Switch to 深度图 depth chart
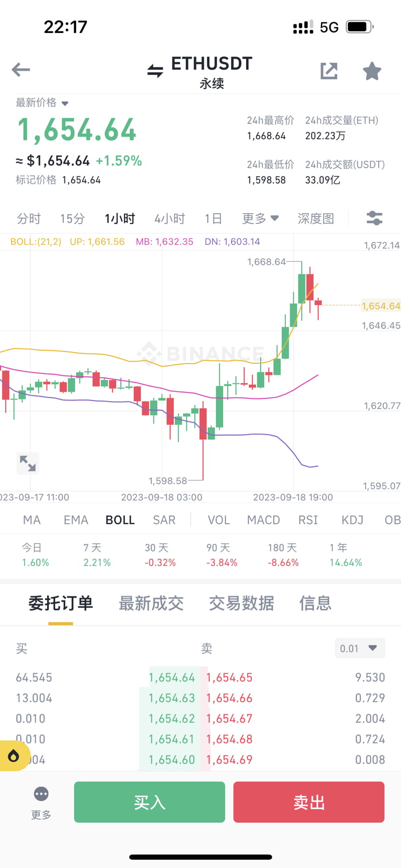401x868 pixels. [x=316, y=218]
